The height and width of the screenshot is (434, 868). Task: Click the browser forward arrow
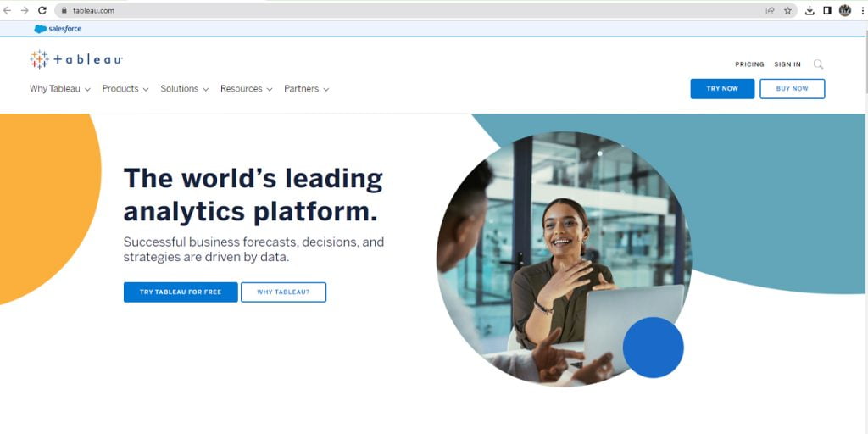click(25, 10)
